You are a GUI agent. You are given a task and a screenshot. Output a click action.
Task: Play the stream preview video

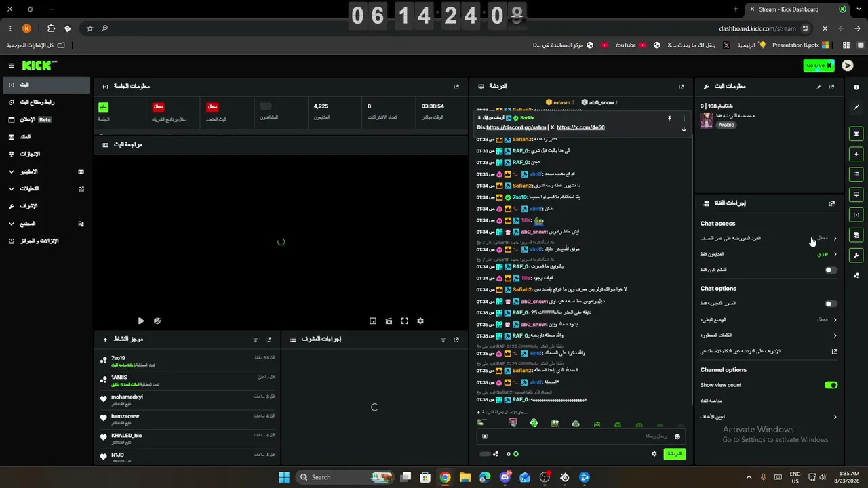[x=141, y=321]
